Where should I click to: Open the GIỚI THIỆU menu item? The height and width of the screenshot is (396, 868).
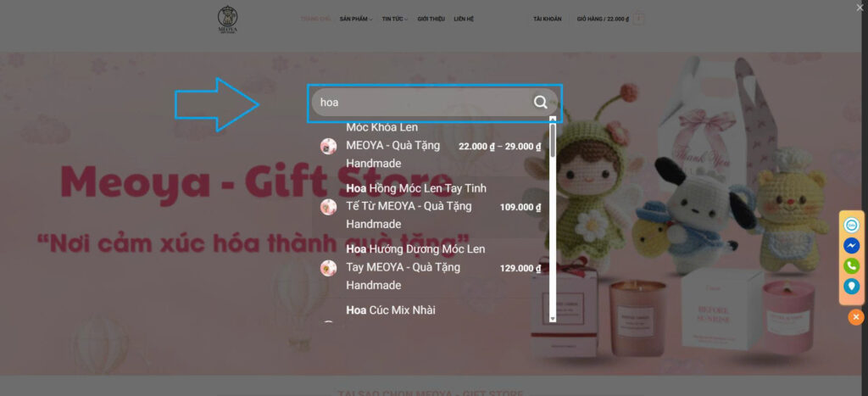431,19
